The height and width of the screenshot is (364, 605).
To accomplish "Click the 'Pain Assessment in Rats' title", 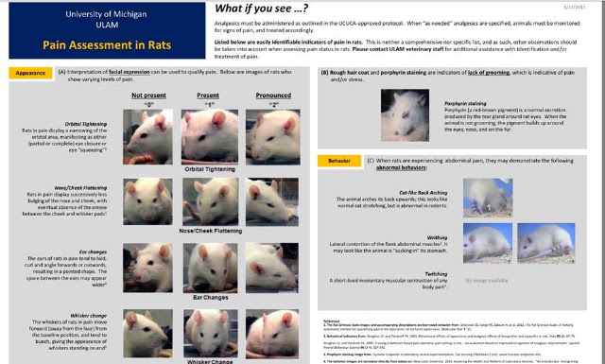I will pyautogui.click(x=107, y=45).
